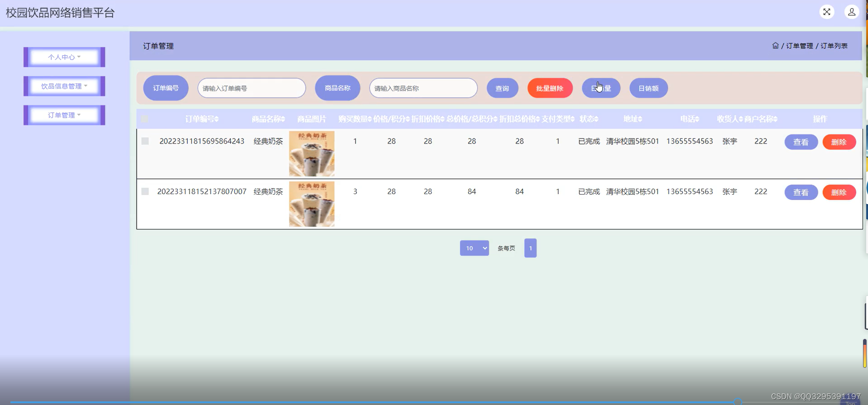Click 清华校园5栋501 address in first row
Image resolution: width=868 pixels, height=405 pixels.
[x=632, y=141]
